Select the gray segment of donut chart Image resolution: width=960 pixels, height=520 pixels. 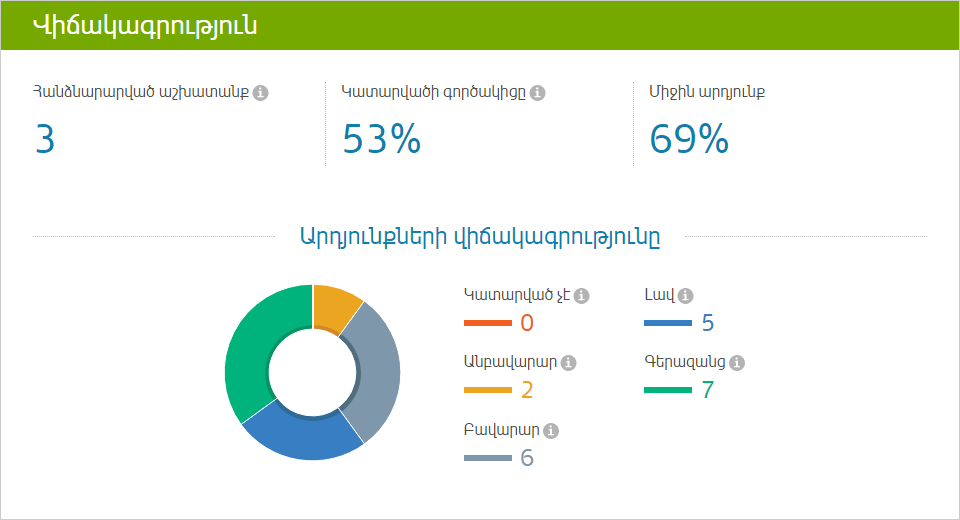coord(375,372)
